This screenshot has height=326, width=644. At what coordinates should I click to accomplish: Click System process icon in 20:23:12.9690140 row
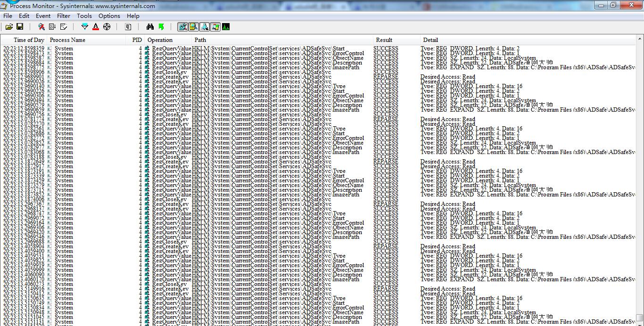coord(50,86)
